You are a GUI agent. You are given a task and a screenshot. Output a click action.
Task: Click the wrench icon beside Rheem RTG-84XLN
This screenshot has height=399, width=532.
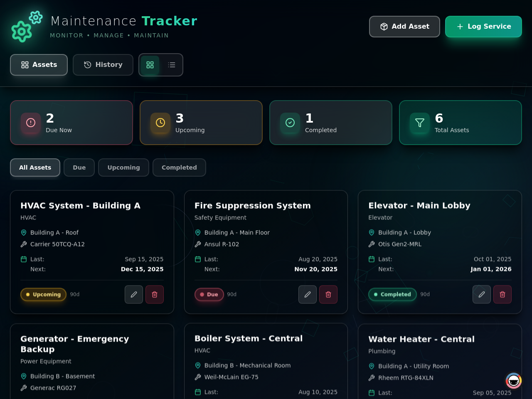click(x=372, y=378)
